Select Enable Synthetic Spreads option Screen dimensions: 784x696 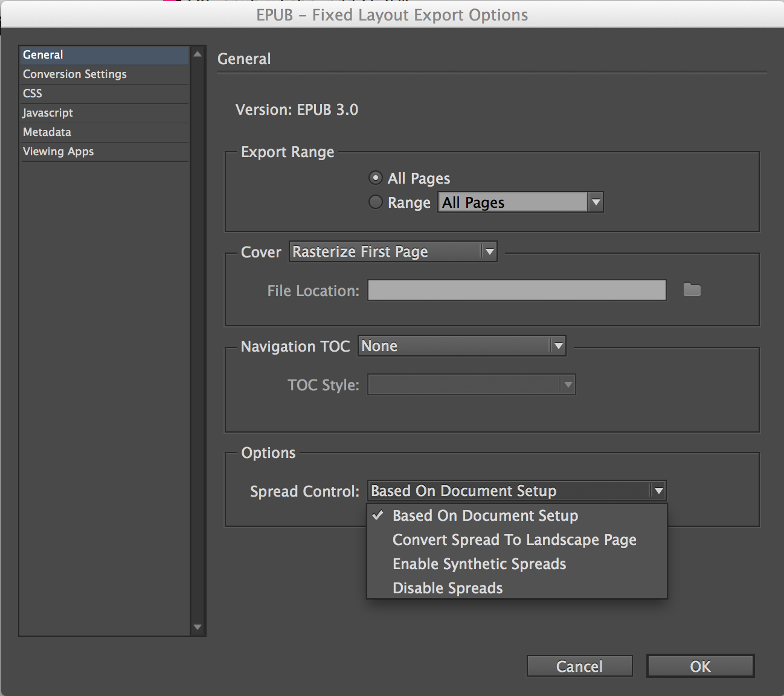click(479, 564)
